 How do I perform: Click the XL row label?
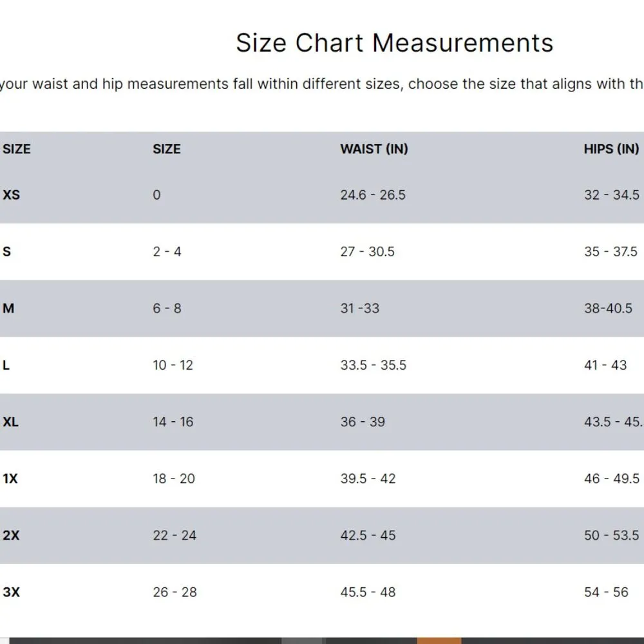pyautogui.click(x=11, y=422)
